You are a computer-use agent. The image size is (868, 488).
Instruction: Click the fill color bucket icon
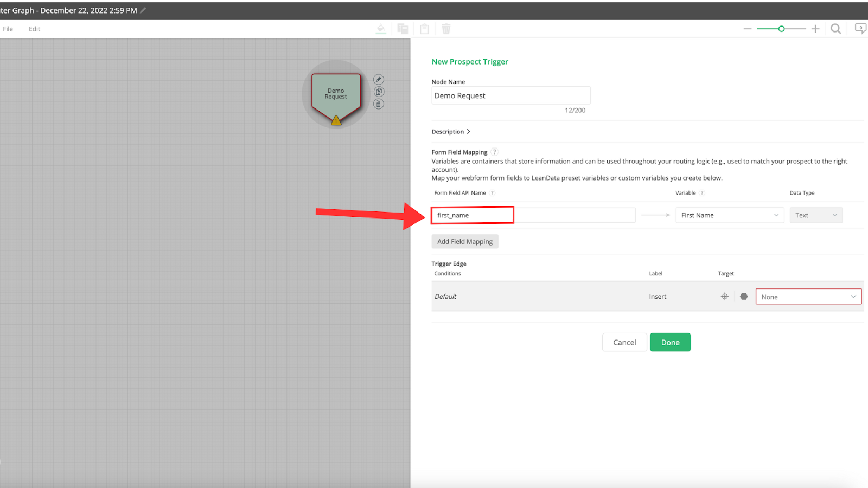[x=381, y=29]
